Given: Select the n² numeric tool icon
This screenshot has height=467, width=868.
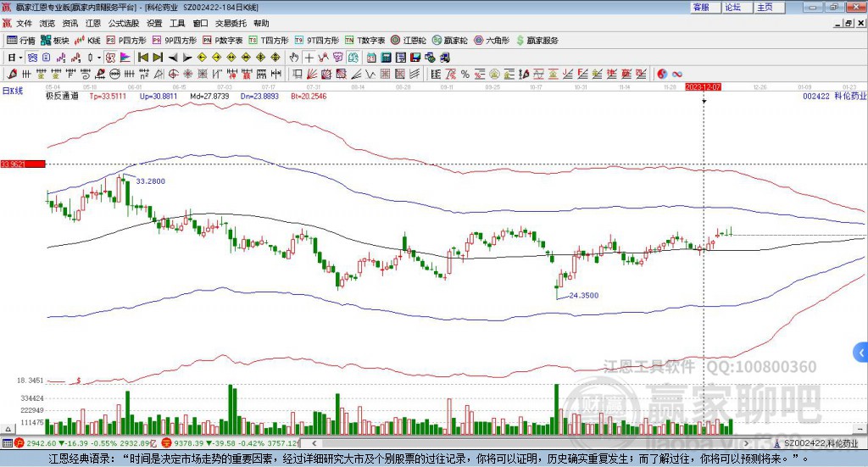Looking at the screenshot, I should [x=144, y=74].
